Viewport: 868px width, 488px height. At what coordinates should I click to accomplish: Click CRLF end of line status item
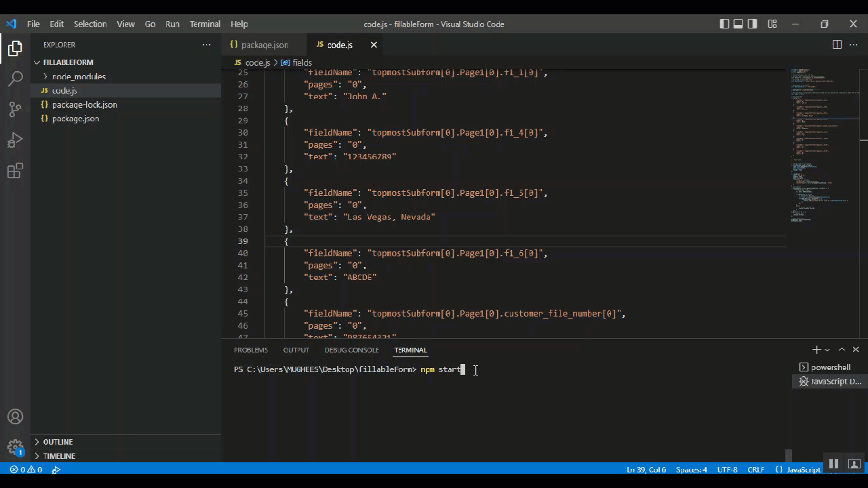(755, 470)
